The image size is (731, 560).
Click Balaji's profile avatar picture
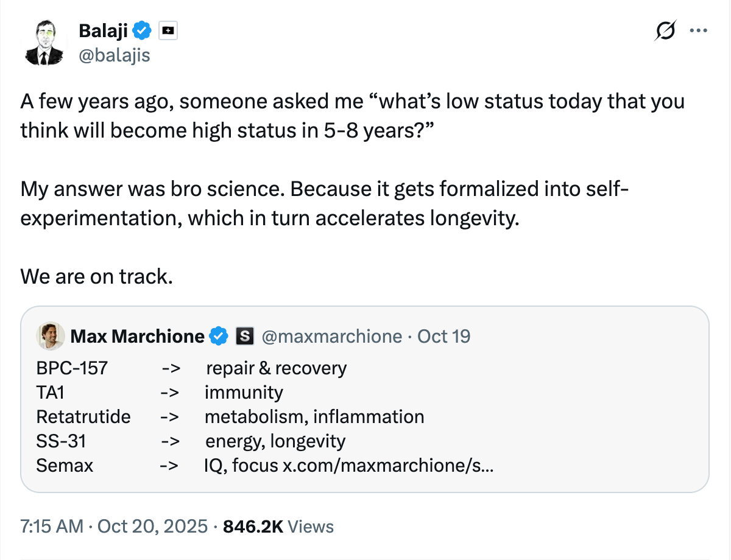click(x=44, y=42)
